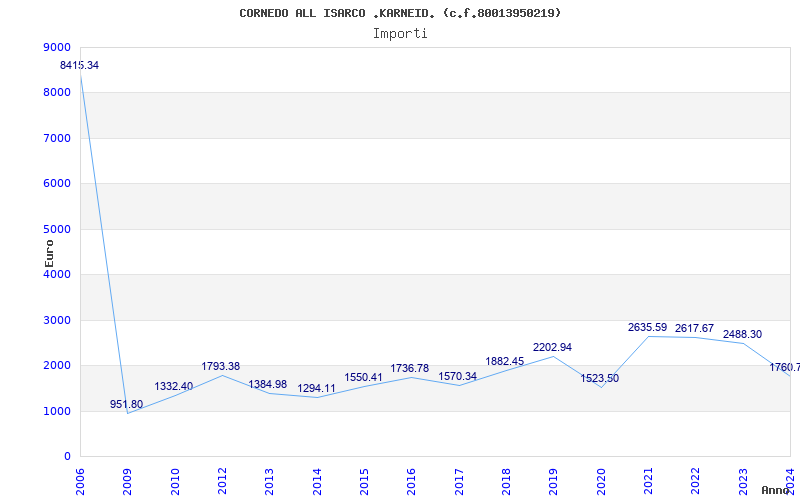
Task: Click the 1550.41 data label
Action: 363,378
